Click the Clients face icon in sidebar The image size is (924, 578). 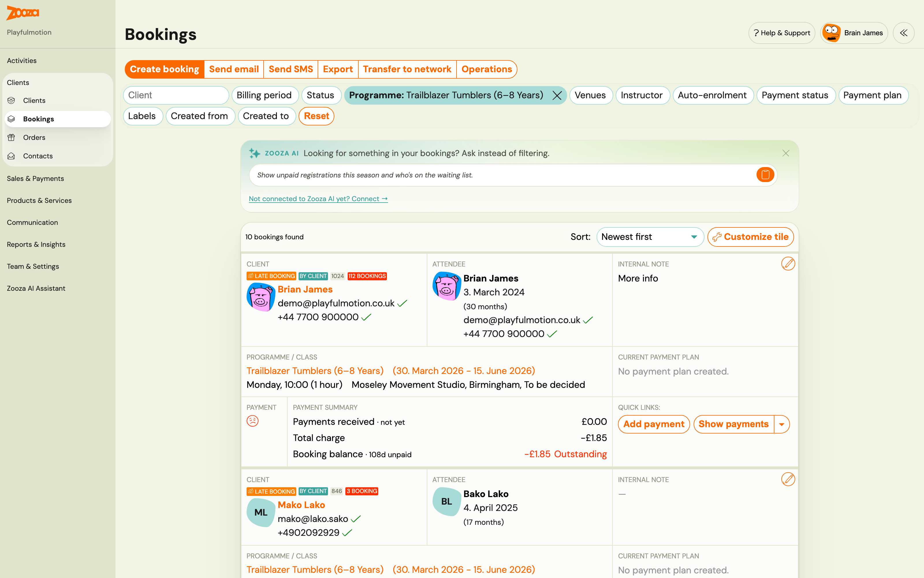point(12,100)
